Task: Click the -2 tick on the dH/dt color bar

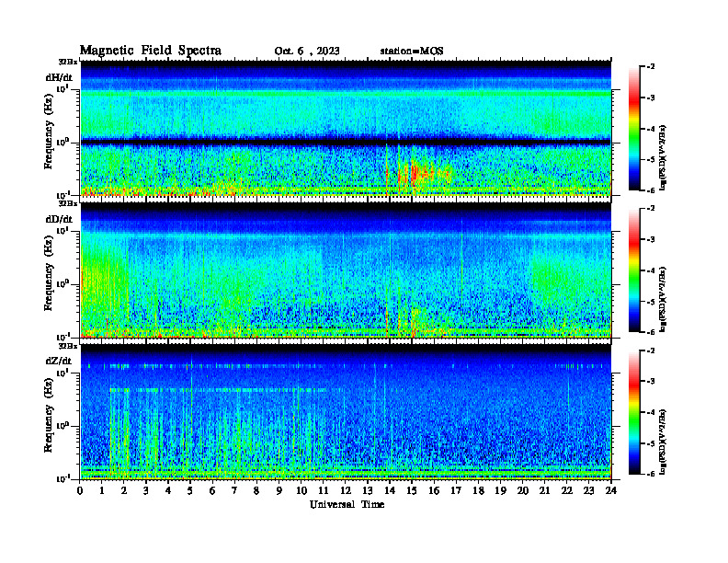Action: coord(652,67)
